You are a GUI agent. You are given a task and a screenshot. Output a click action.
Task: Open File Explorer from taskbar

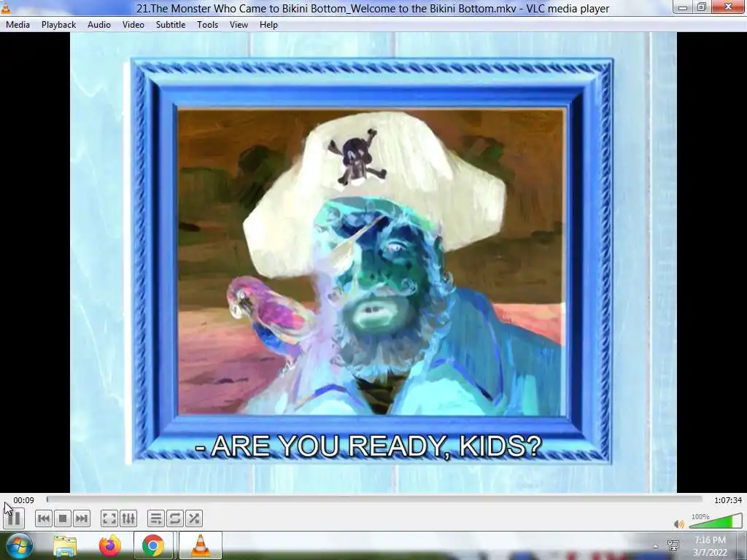pyautogui.click(x=65, y=545)
